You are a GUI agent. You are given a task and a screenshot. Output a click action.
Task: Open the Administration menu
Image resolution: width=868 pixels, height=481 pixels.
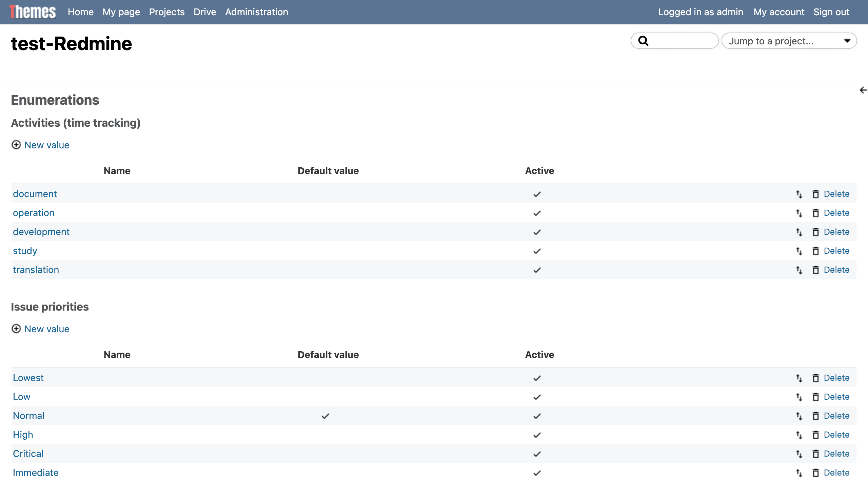pyautogui.click(x=257, y=12)
